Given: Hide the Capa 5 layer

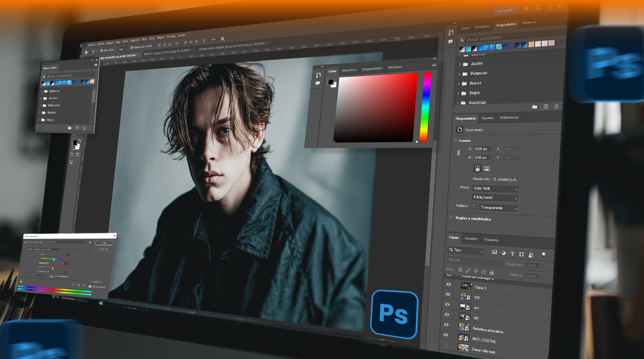Looking at the screenshot, I should point(448,285).
